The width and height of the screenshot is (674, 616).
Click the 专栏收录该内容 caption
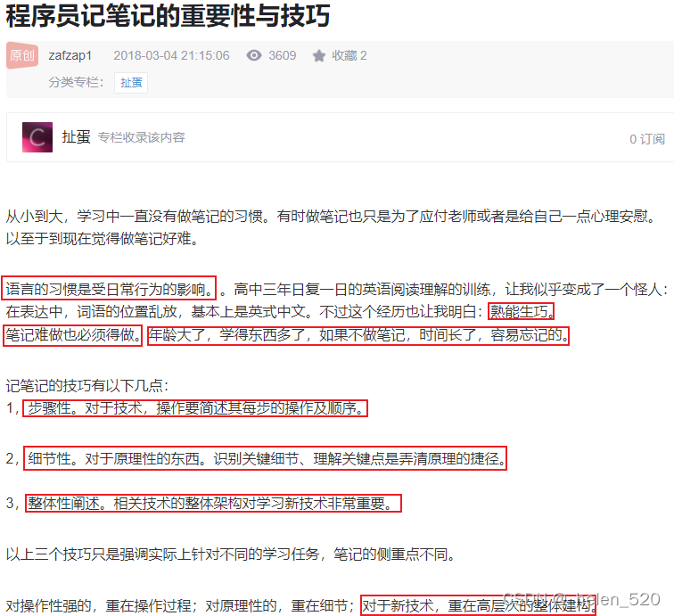(x=142, y=137)
